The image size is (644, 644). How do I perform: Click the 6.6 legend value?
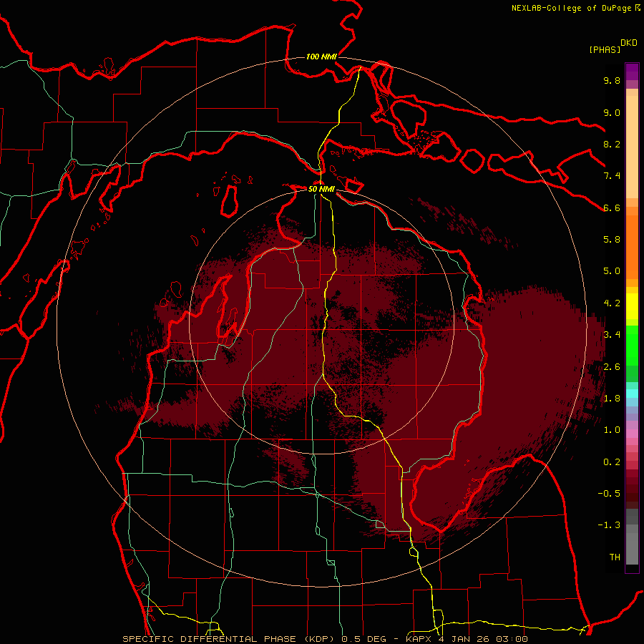point(612,208)
